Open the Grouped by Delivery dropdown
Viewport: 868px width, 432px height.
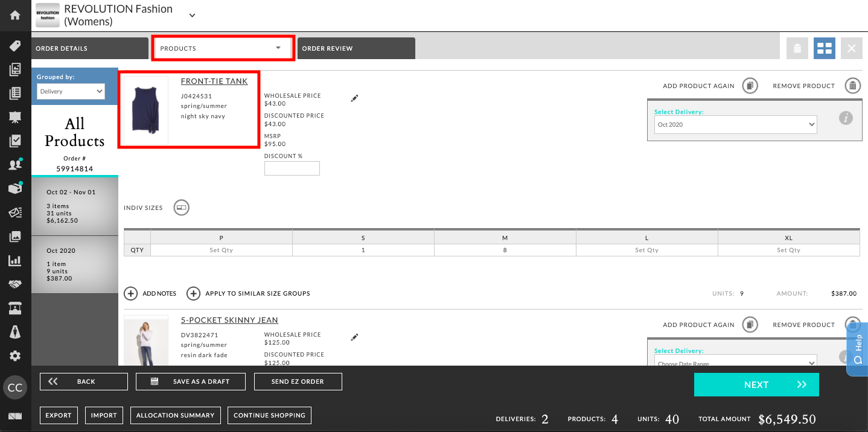tap(71, 92)
